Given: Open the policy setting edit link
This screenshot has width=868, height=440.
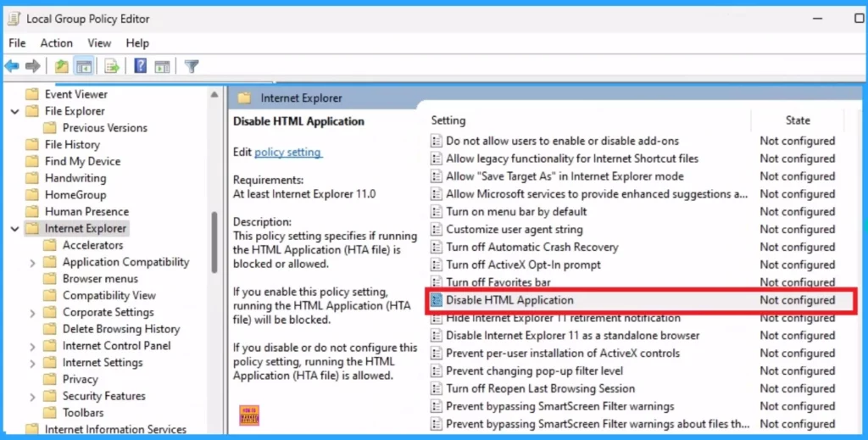Looking at the screenshot, I should point(288,152).
